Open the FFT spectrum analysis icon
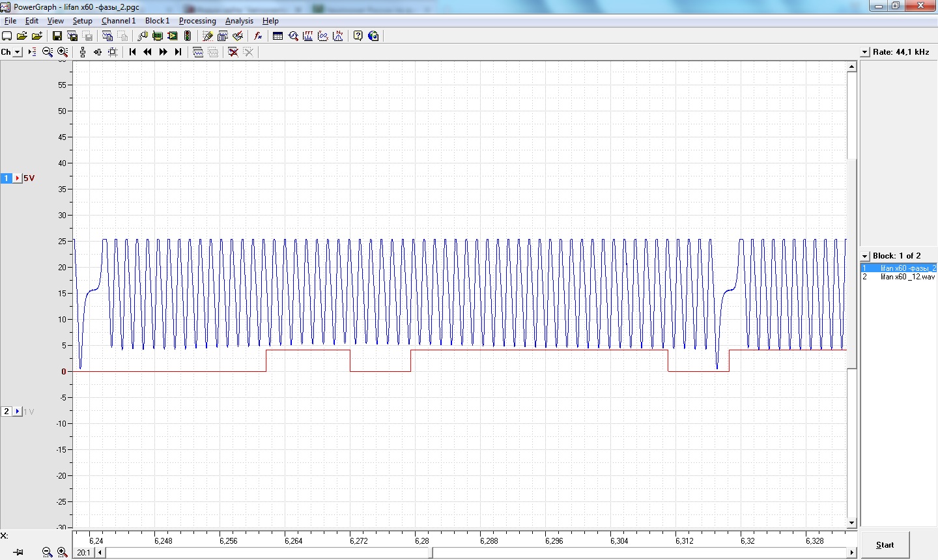The height and width of the screenshot is (560, 938). point(308,36)
